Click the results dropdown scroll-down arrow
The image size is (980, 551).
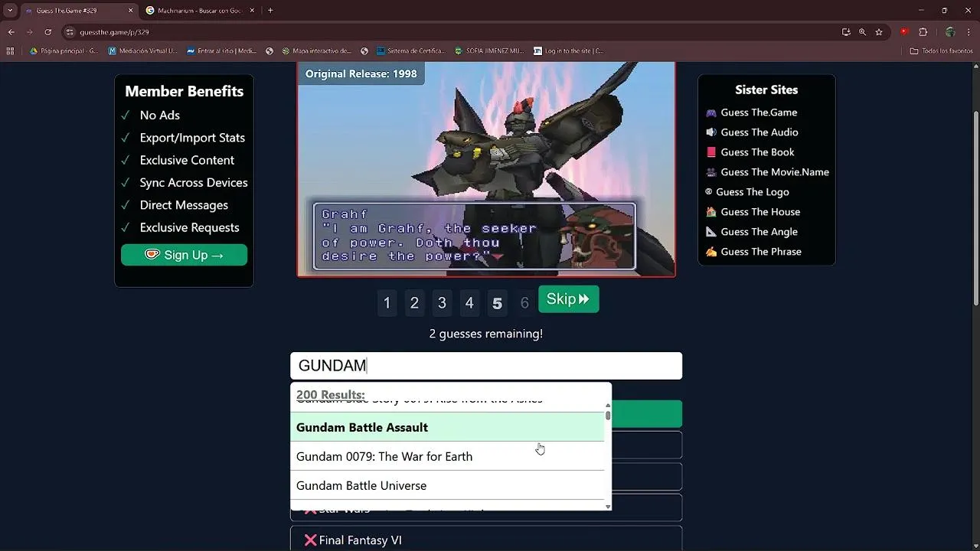[608, 506]
